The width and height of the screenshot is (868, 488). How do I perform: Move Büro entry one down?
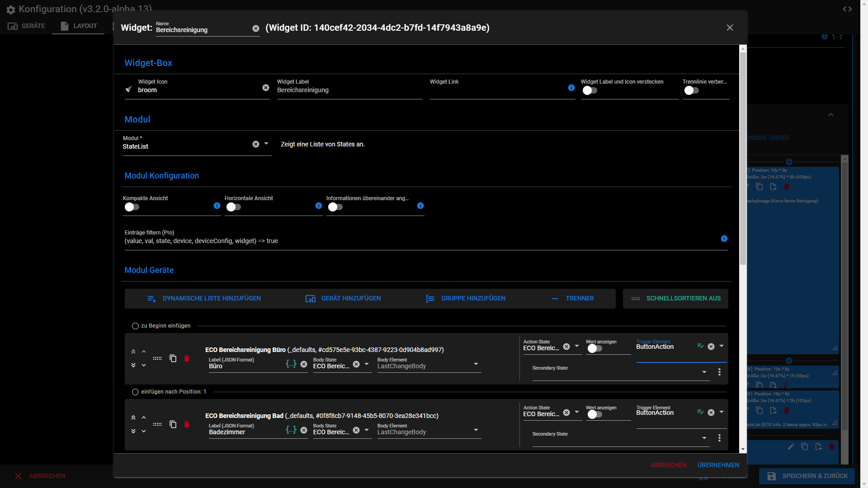144,365
